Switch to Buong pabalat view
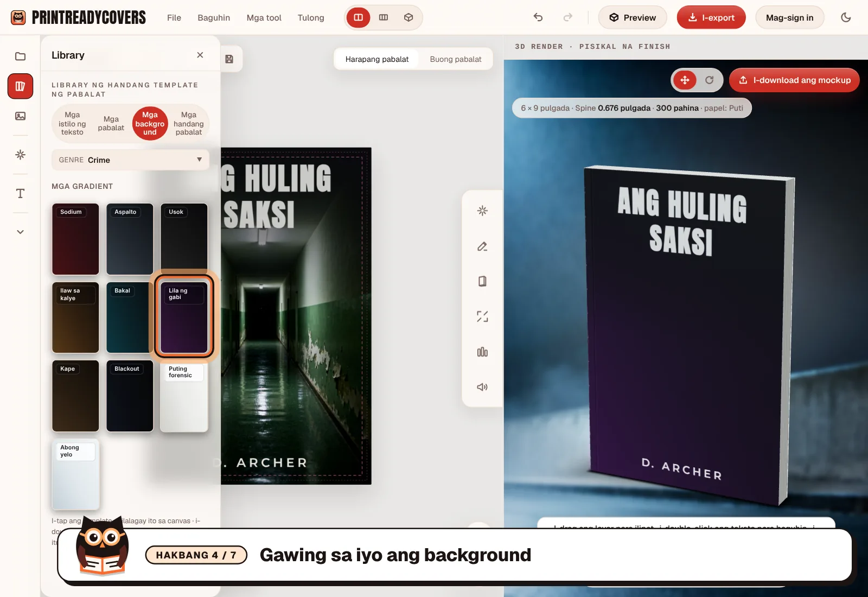 click(456, 59)
